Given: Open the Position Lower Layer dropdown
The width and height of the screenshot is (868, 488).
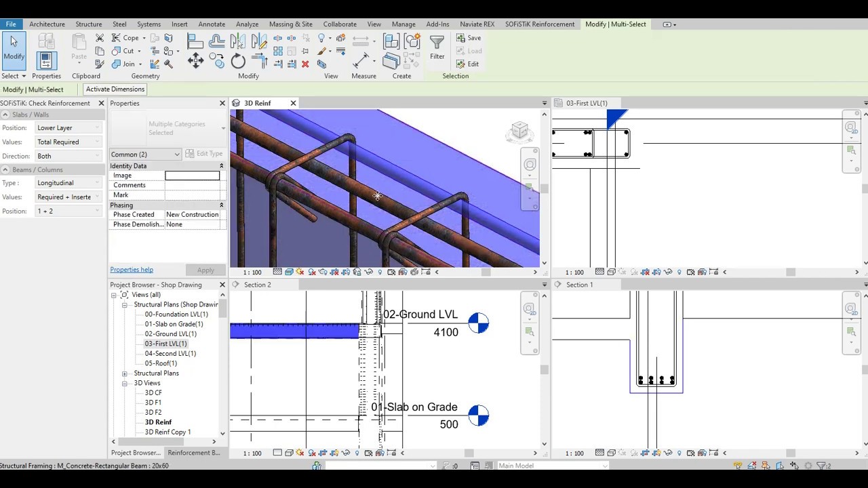Looking at the screenshot, I should 68,128.
